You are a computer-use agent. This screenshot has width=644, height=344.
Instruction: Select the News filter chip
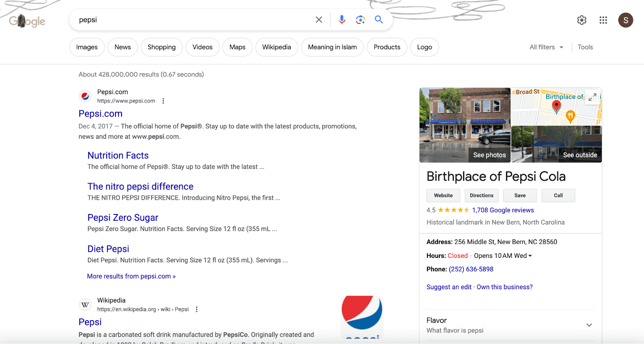point(123,47)
